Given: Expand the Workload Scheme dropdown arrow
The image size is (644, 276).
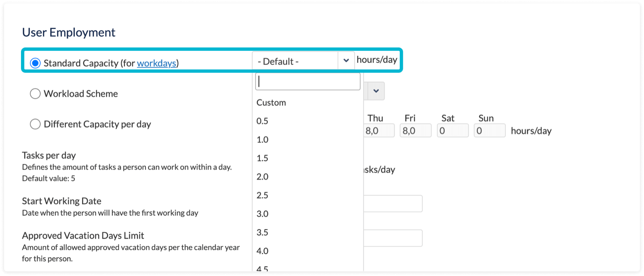Looking at the screenshot, I should point(376,91).
